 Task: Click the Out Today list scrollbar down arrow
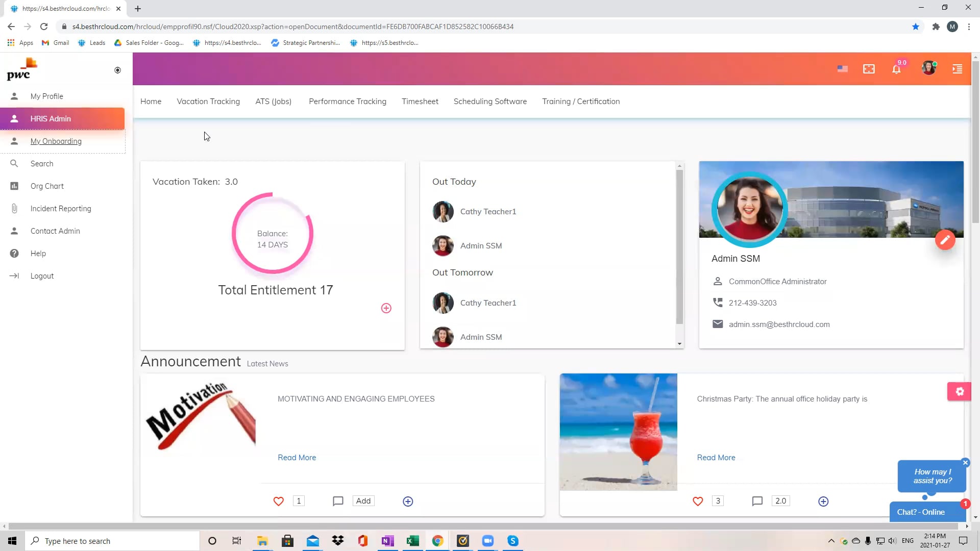[x=679, y=344]
